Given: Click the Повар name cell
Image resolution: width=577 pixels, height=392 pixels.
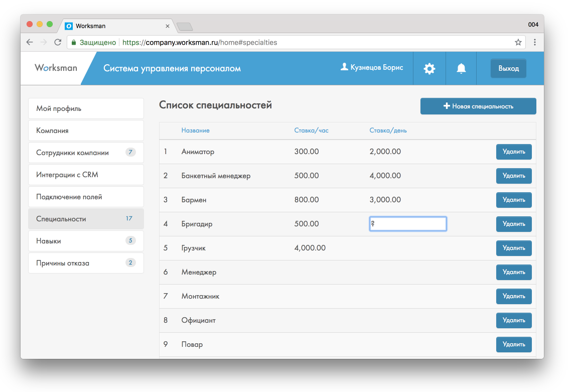Looking at the screenshot, I should pos(192,344).
